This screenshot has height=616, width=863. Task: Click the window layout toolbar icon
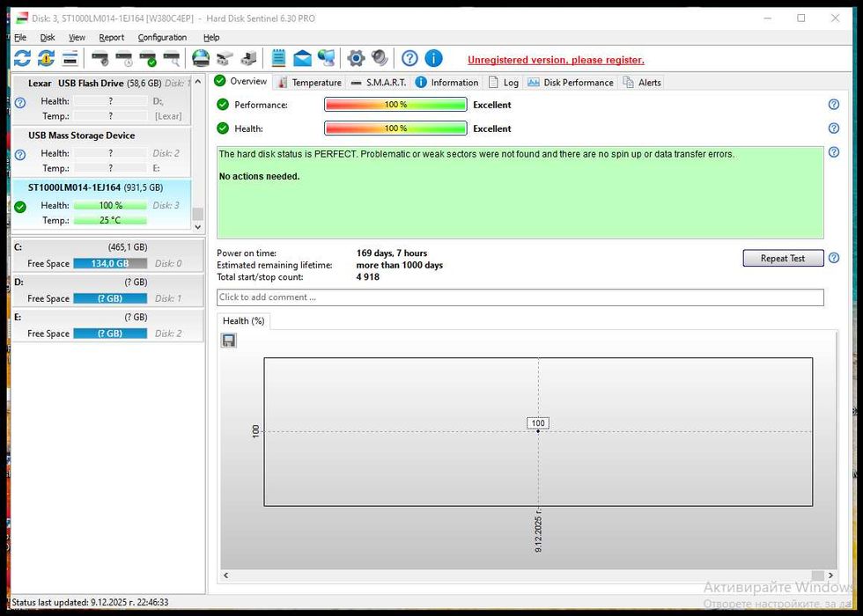[x=70, y=58]
